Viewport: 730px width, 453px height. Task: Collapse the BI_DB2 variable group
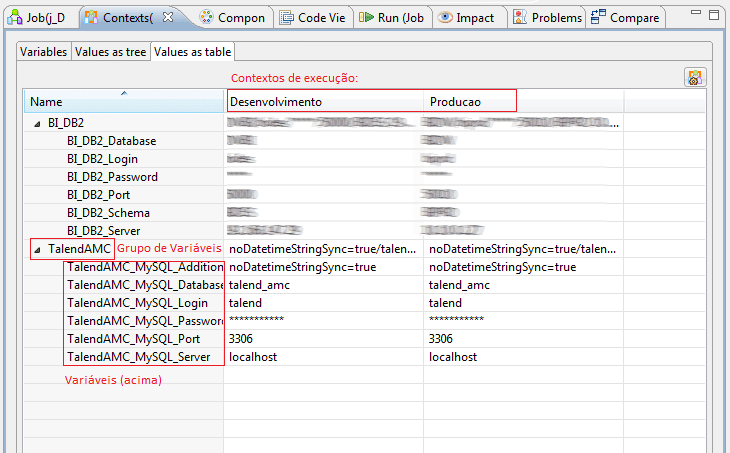click(x=37, y=123)
